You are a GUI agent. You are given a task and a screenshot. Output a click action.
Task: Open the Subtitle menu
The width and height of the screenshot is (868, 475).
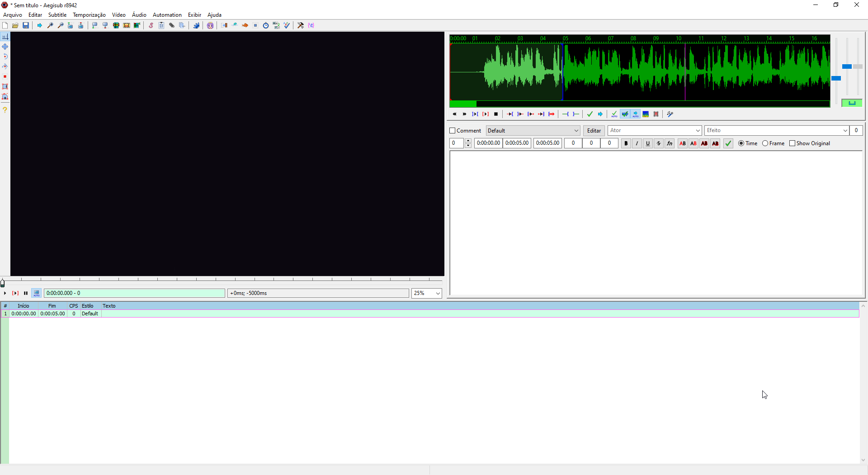[x=57, y=15]
